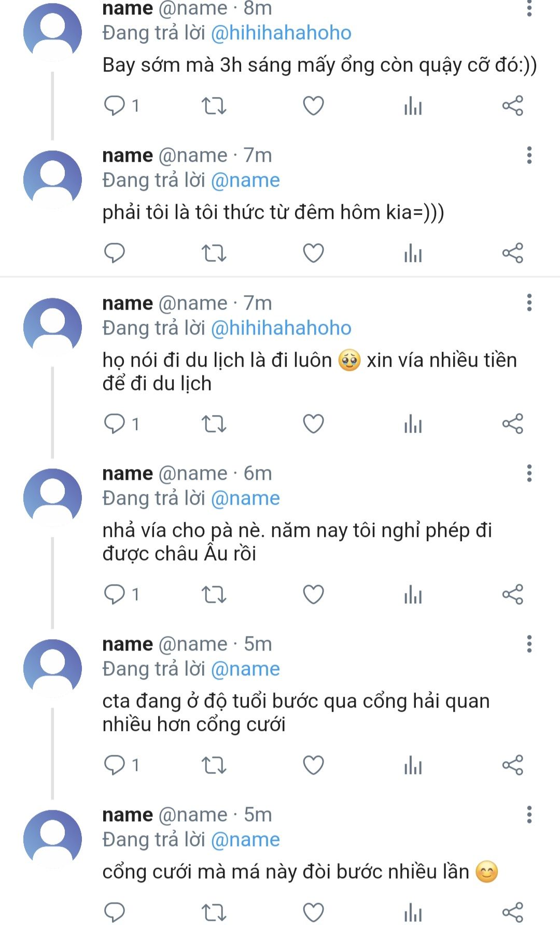
Task: Share the "nghỉ phép đi được châu Âu" tweet
Action: tap(512, 594)
